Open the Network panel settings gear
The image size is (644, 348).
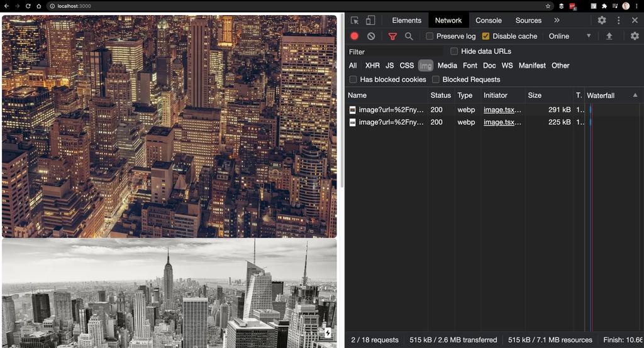tap(635, 36)
